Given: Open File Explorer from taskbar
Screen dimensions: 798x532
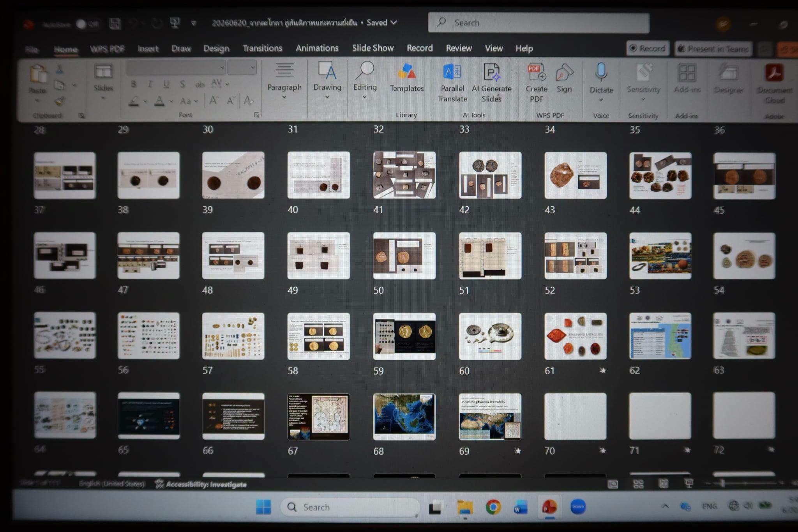Looking at the screenshot, I should point(465,507).
